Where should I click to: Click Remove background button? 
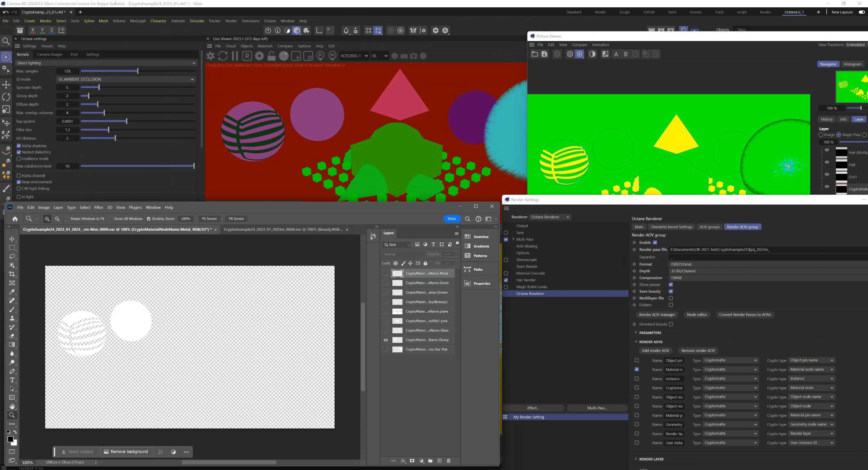[x=126, y=452]
